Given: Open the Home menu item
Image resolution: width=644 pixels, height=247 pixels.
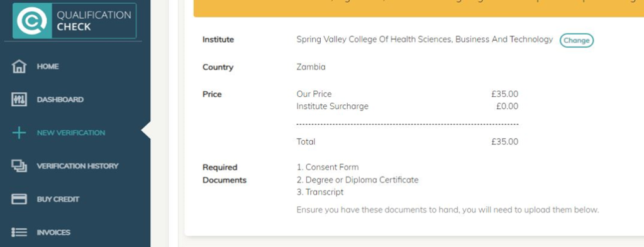Looking at the screenshot, I should click(48, 67).
